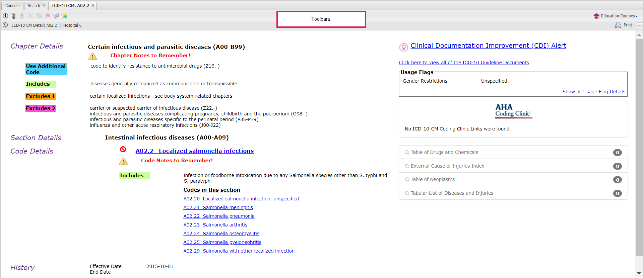Open the Clinical Documentation Improvement Alert link

(488, 45)
